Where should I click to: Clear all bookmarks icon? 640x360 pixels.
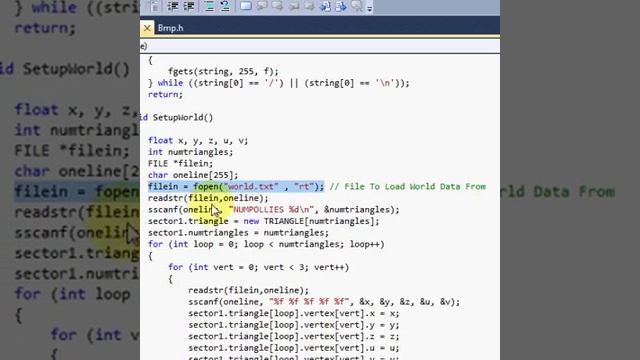356,6
